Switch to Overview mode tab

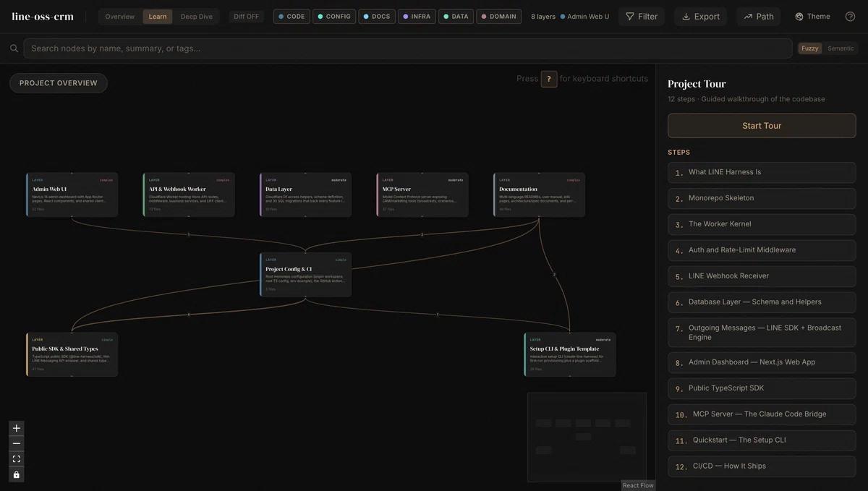point(120,17)
